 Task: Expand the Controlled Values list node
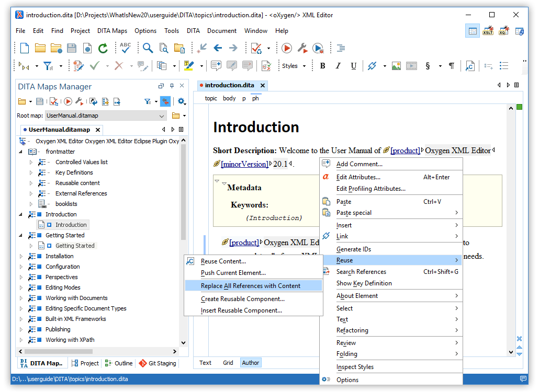click(x=31, y=162)
